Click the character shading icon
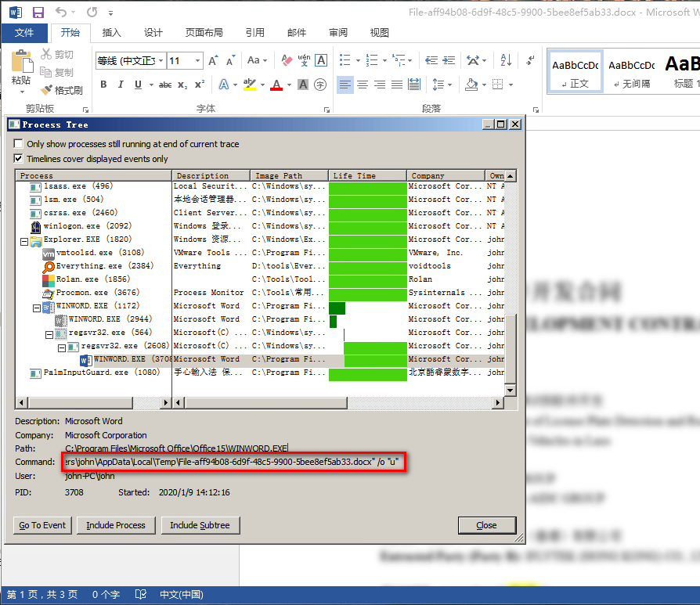This screenshot has width=700, height=605. click(x=303, y=85)
